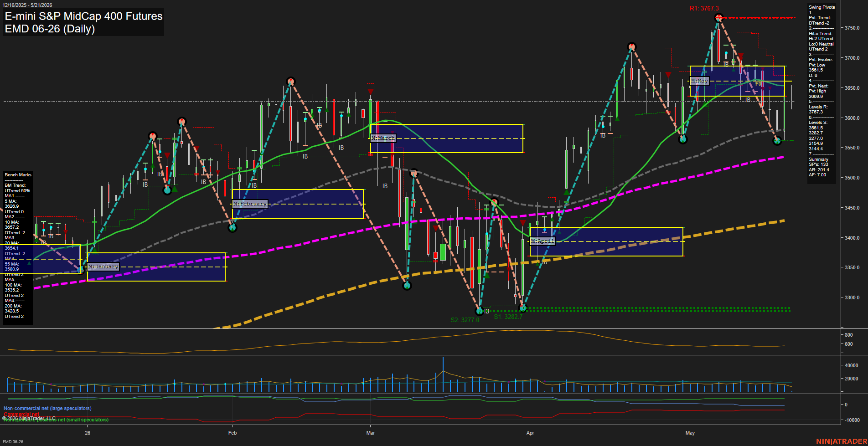Click the swing high pivot marker at 3767.3

coord(719,18)
